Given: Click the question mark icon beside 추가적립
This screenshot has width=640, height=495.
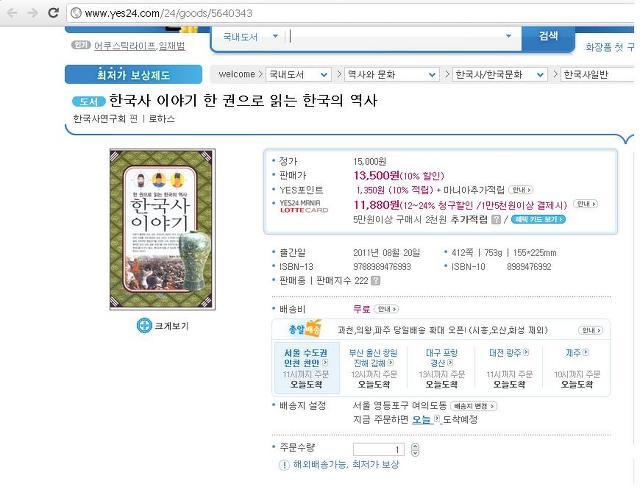Looking at the screenshot, I should 496,220.
